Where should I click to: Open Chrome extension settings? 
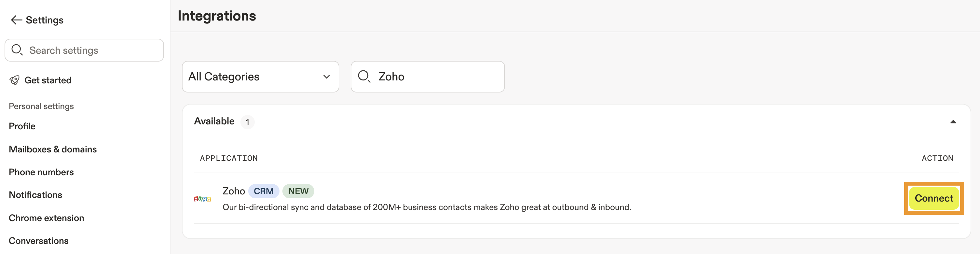pyautogui.click(x=47, y=218)
